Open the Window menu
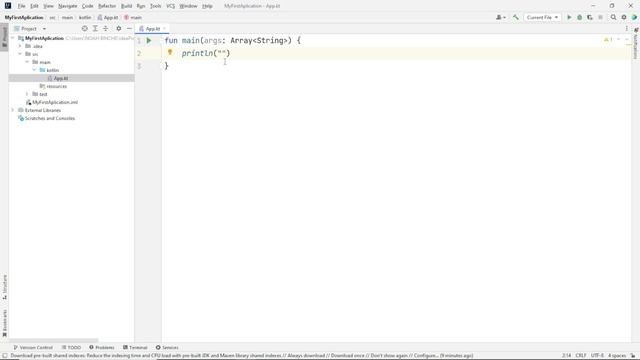This screenshot has width=640, height=360. coord(188,6)
